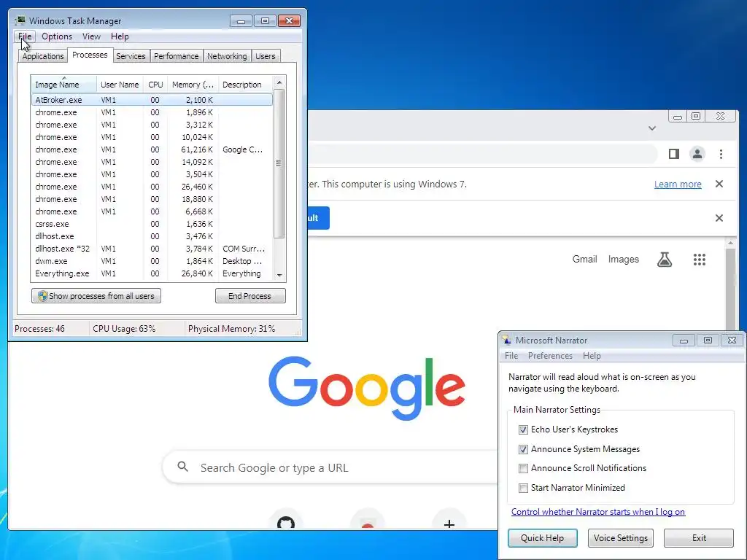Sort processes by Image Name column
Image resolution: width=747 pixels, height=560 pixels.
point(64,85)
